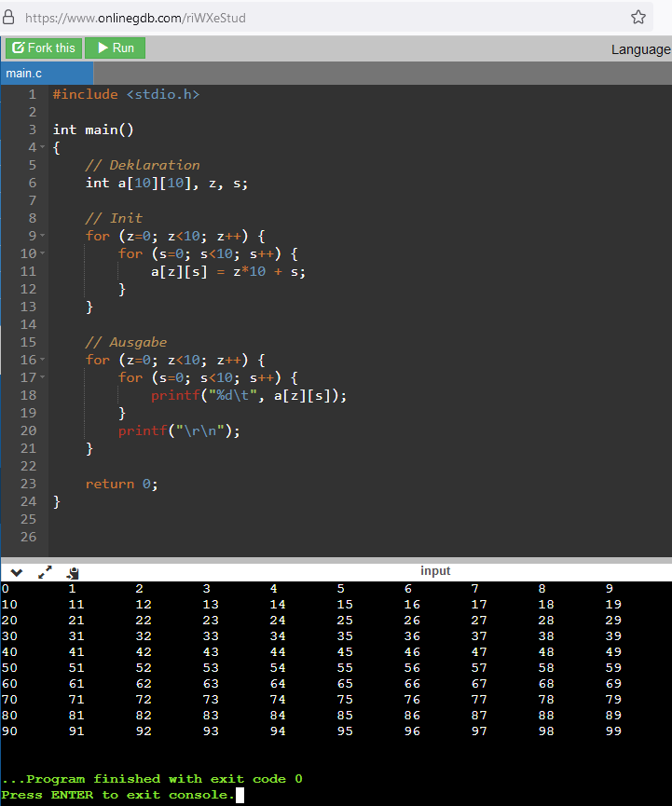Click the printf("\r\n"); line
This screenshot has width=672, height=806.
[179, 430]
